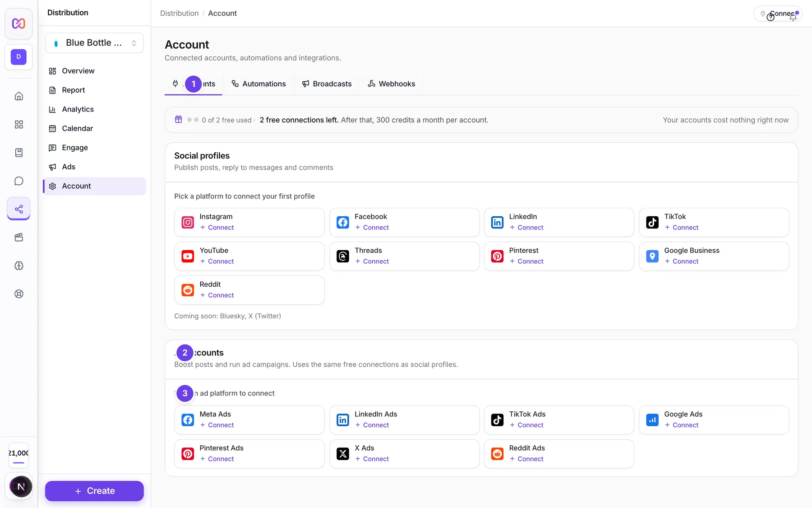Open the clapperboard media icon in rail

click(x=18, y=238)
